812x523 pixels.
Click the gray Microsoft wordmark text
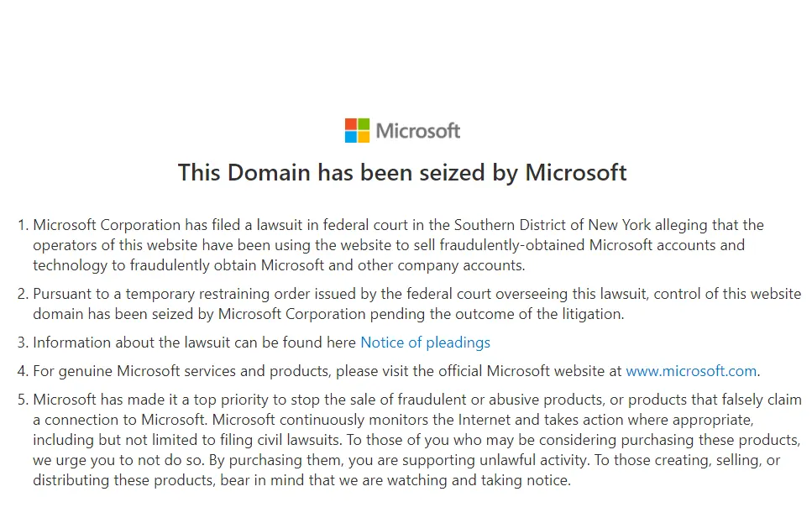(x=418, y=131)
